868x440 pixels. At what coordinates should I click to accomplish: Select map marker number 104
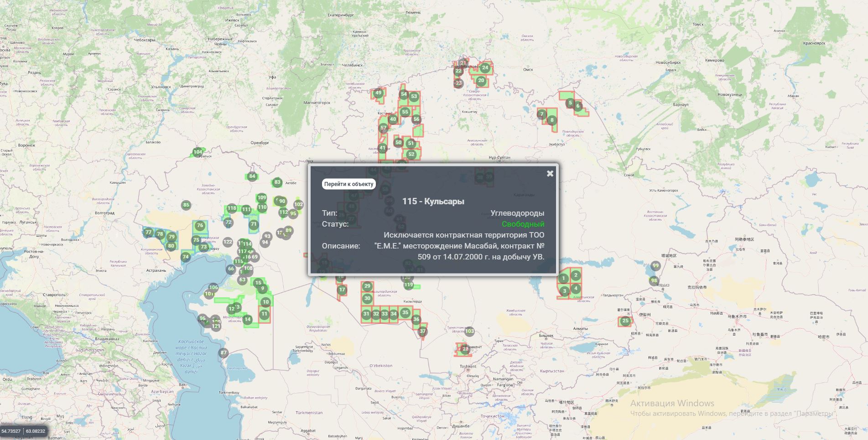tap(198, 152)
